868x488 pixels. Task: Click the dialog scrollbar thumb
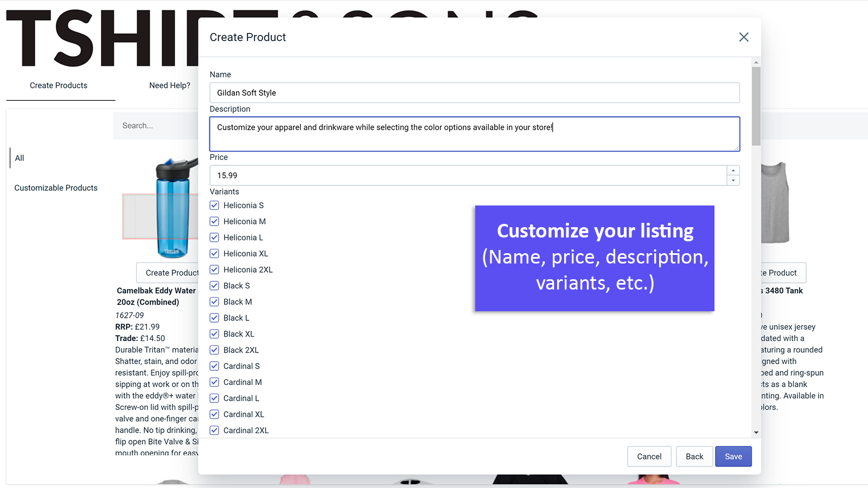coord(756,106)
